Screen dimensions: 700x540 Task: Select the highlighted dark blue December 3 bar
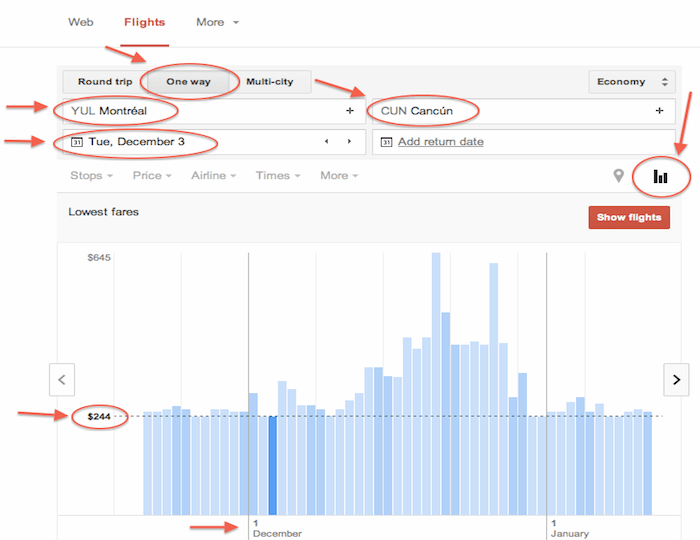(272, 465)
